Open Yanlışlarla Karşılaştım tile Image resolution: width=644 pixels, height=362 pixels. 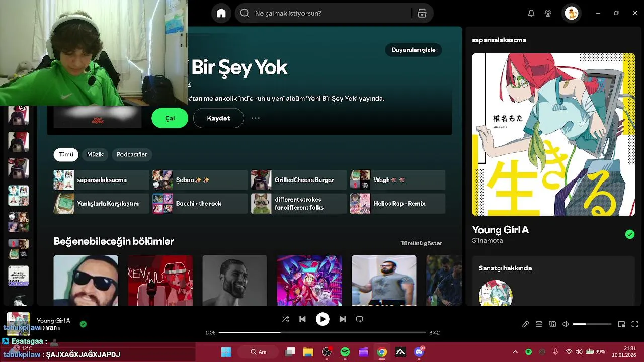[x=101, y=204]
